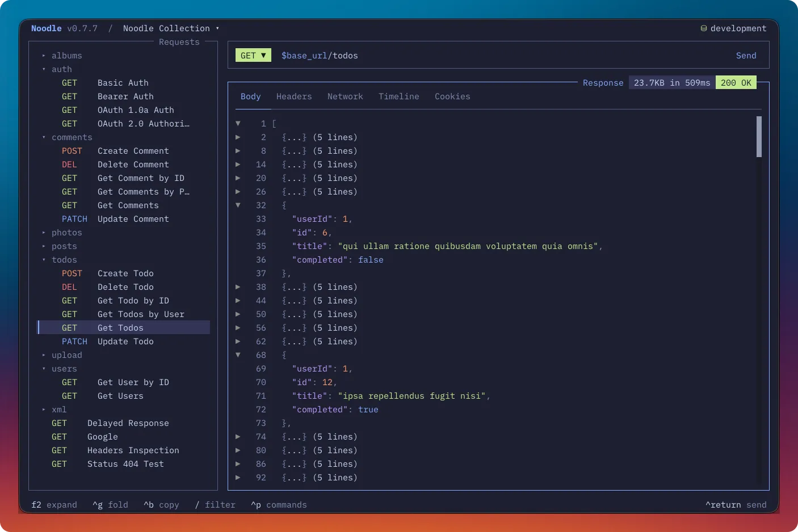
Task: Switch to the Headers tab
Action: click(294, 96)
